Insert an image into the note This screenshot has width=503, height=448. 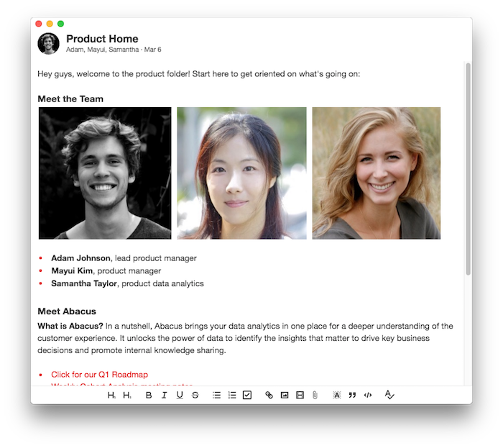click(x=285, y=395)
